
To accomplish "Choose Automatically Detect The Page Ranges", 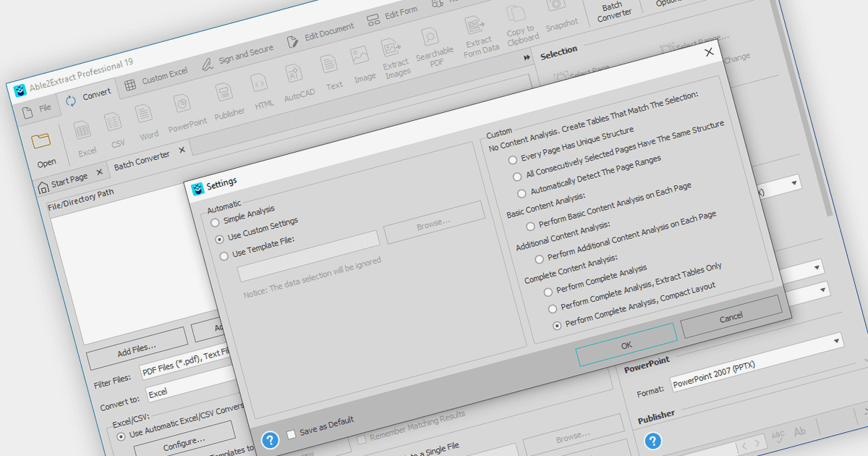I will tap(522, 193).
